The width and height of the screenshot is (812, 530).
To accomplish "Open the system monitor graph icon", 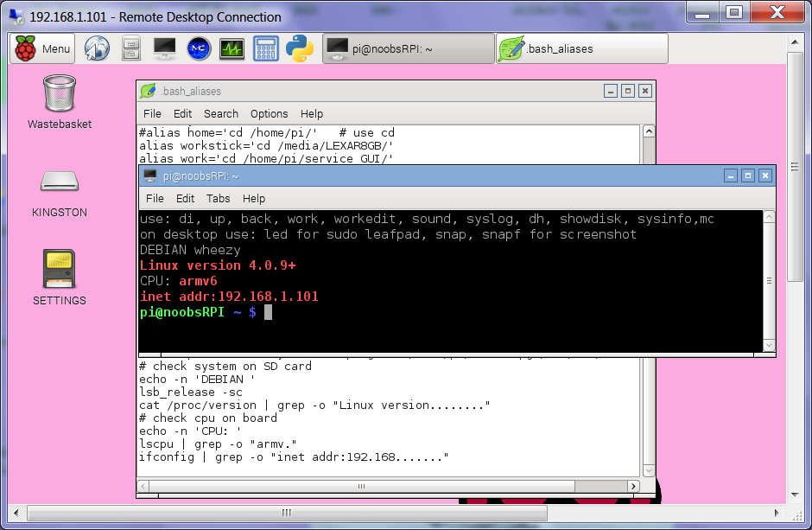I will click(232, 49).
